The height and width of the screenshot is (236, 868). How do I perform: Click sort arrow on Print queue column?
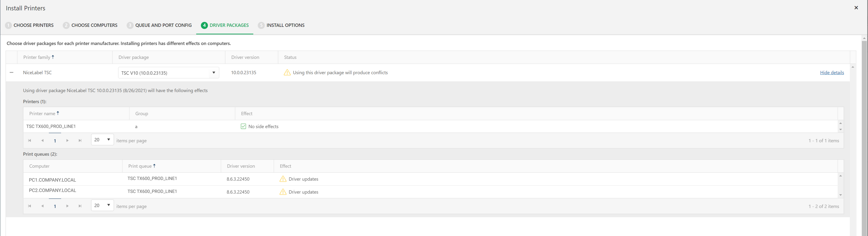coord(155,166)
